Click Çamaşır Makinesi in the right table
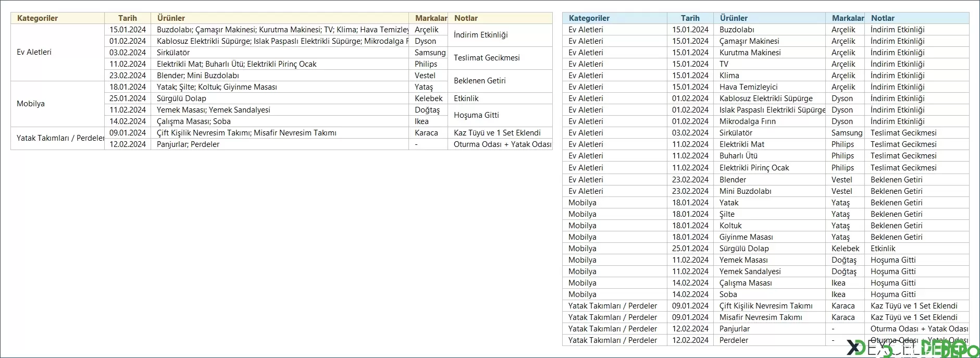Image resolution: width=980 pixels, height=358 pixels. pos(770,41)
